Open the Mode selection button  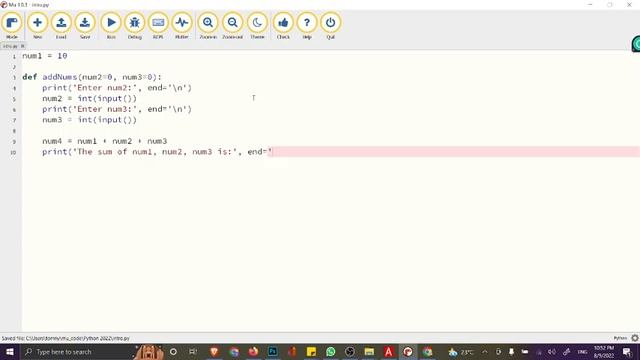[12, 26]
